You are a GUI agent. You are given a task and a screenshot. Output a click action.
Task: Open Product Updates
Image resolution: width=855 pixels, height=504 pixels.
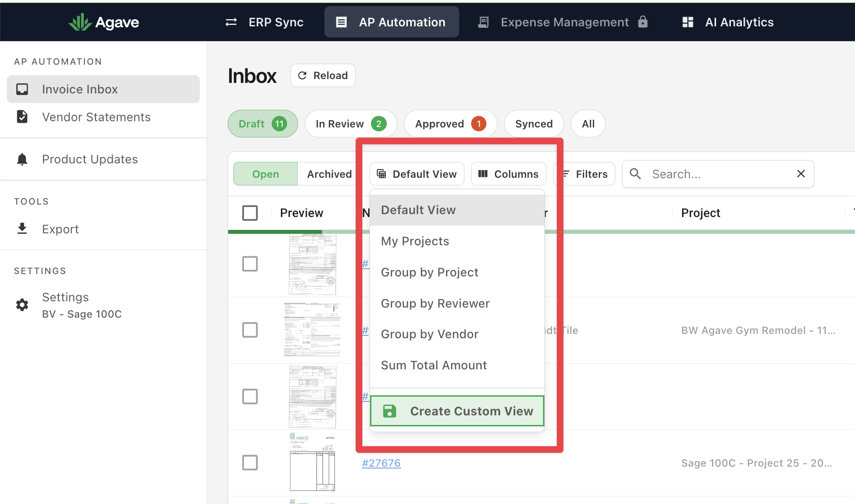103,159
